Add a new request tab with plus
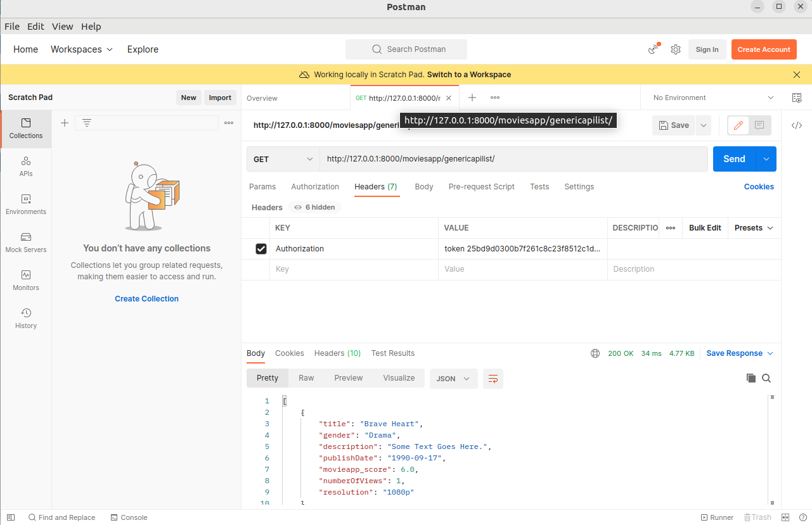812x525 pixels. pos(472,98)
